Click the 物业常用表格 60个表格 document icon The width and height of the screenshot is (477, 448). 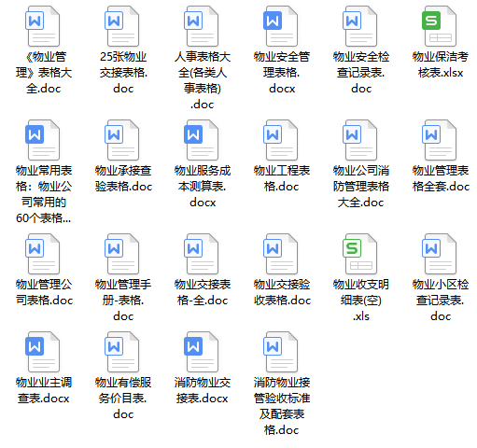point(43,140)
